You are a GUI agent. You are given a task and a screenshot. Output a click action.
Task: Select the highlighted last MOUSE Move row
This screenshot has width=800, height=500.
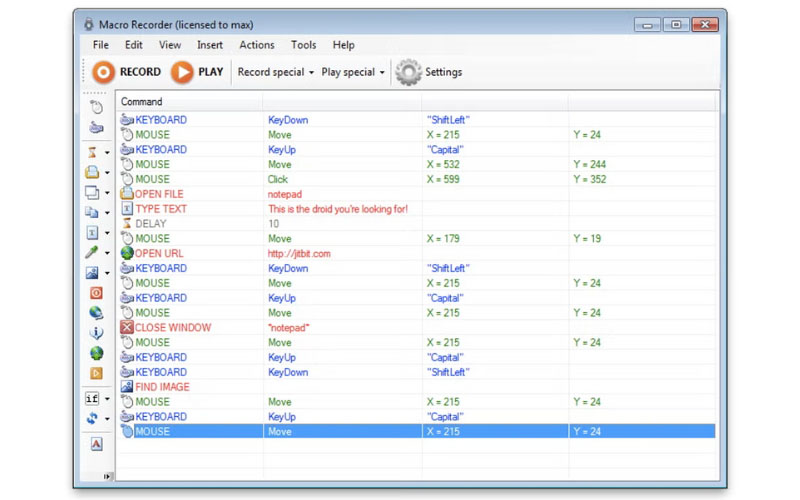coord(416,432)
